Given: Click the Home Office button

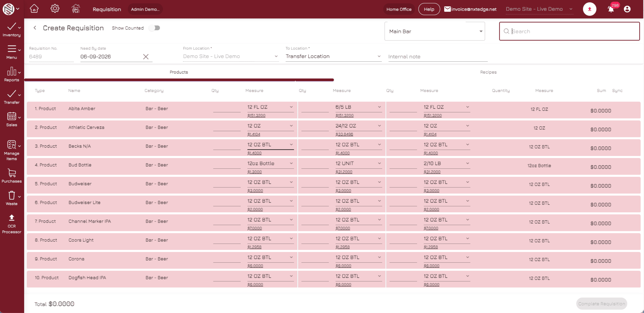Looking at the screenshot, I should pyautogui.click(x=399, y=9).
